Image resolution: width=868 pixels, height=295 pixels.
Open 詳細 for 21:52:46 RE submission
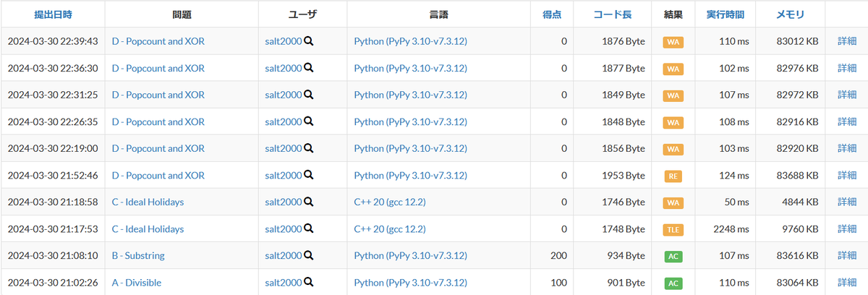point(847,175)
